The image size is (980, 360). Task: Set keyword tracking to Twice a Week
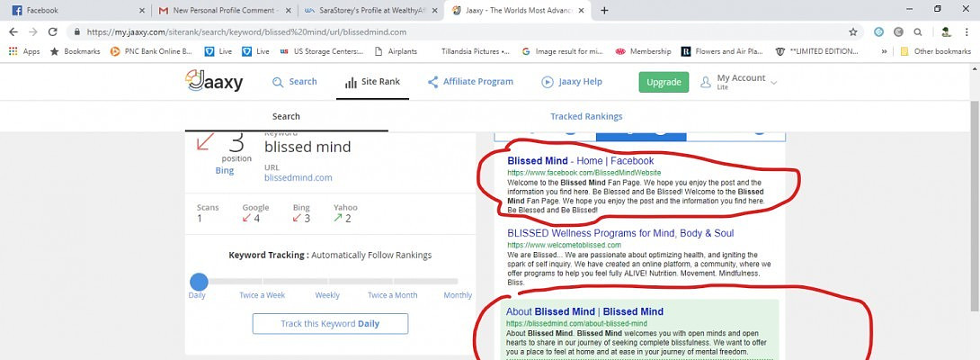263,295
